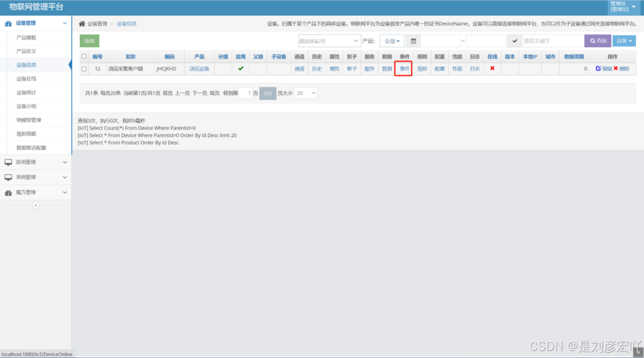Open 设备统计 in the sidebar
644x358 pixels.
pos(26,93)
